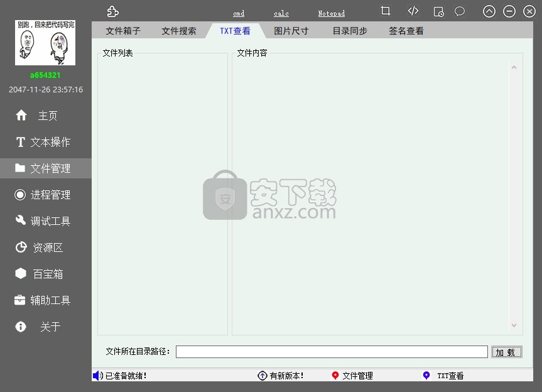Click the red location pin icon
The width and height of the screenshot is (542, 392).
click(335, 376)
